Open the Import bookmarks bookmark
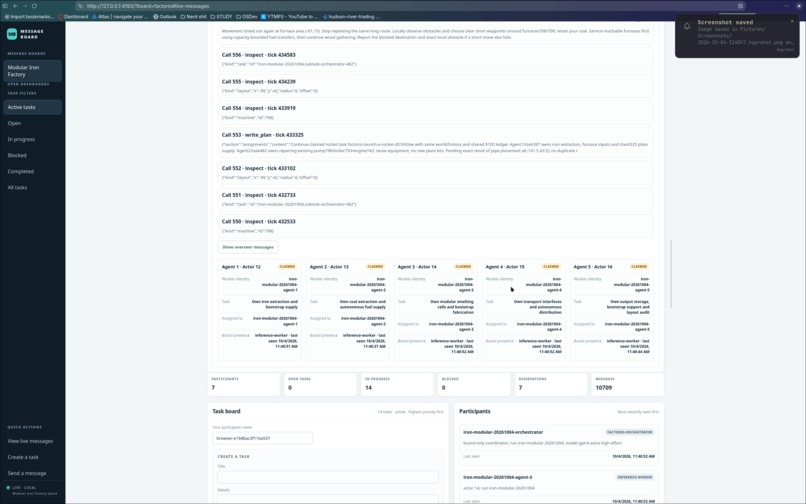This screenshot has height=504, width=806. click(x=29, y=16)
